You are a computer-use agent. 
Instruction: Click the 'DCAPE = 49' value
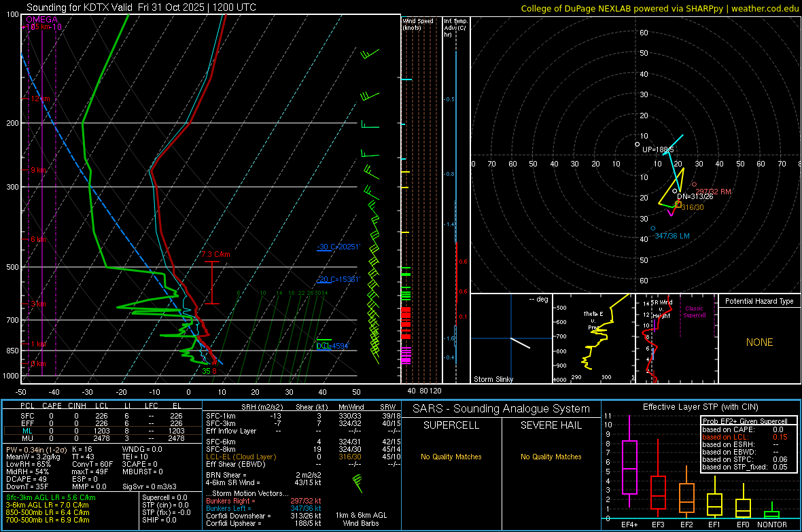point(26,479)
